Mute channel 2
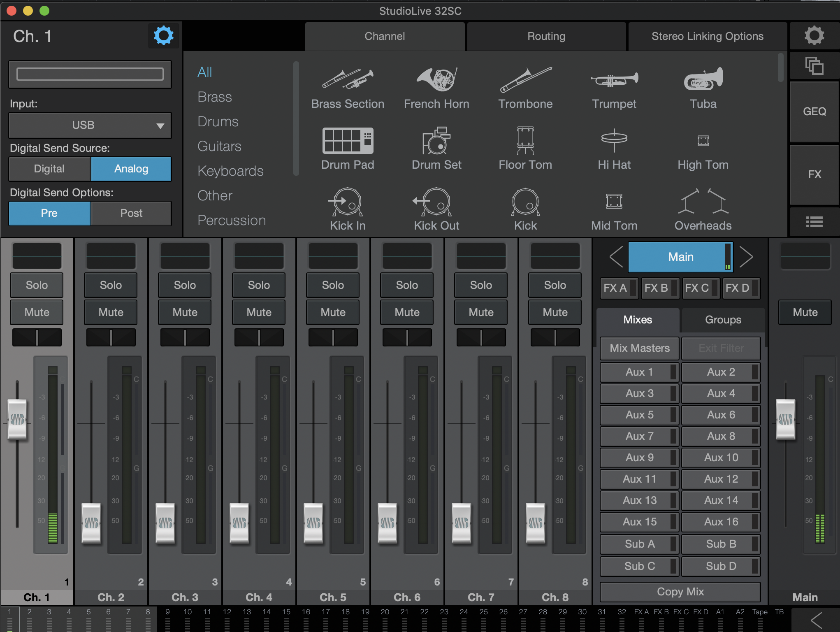Image resolution: width=840 pixels, height=632 pixels. [x=111, y=312]
